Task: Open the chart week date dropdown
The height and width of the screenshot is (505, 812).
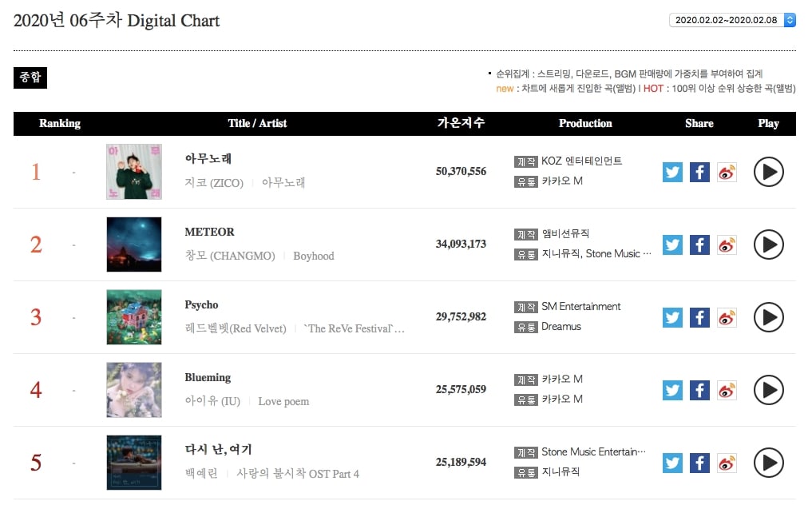Action: [732, 20]
